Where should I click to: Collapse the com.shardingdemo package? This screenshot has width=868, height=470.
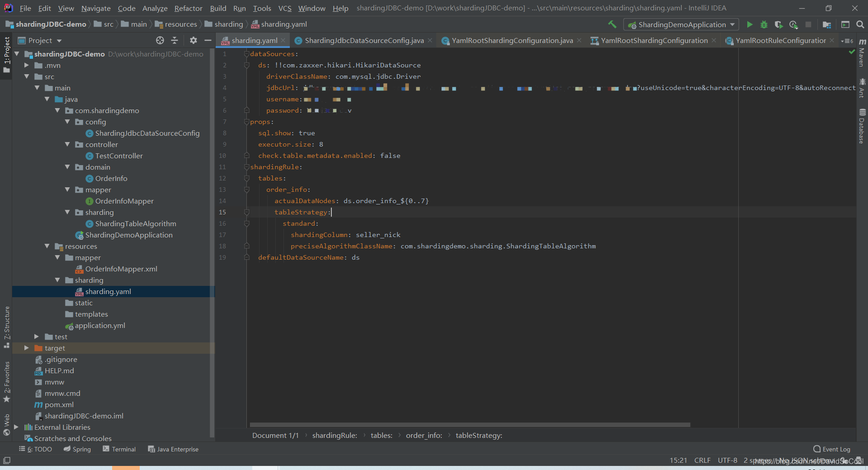tap(57, 110)
